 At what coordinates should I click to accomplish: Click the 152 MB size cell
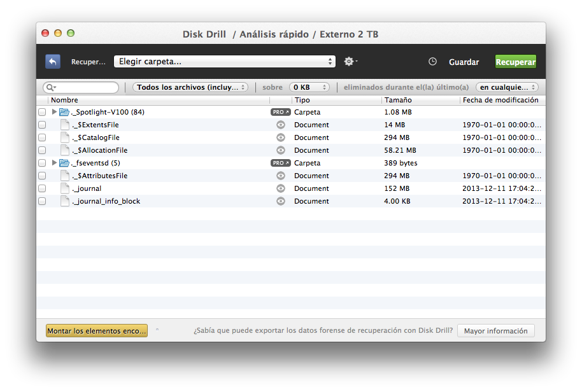point(397,188)
